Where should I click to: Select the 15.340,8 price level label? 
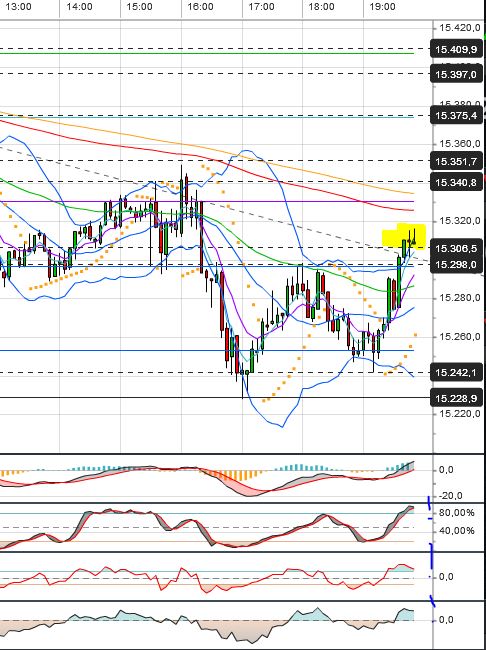tap(457, 182)
